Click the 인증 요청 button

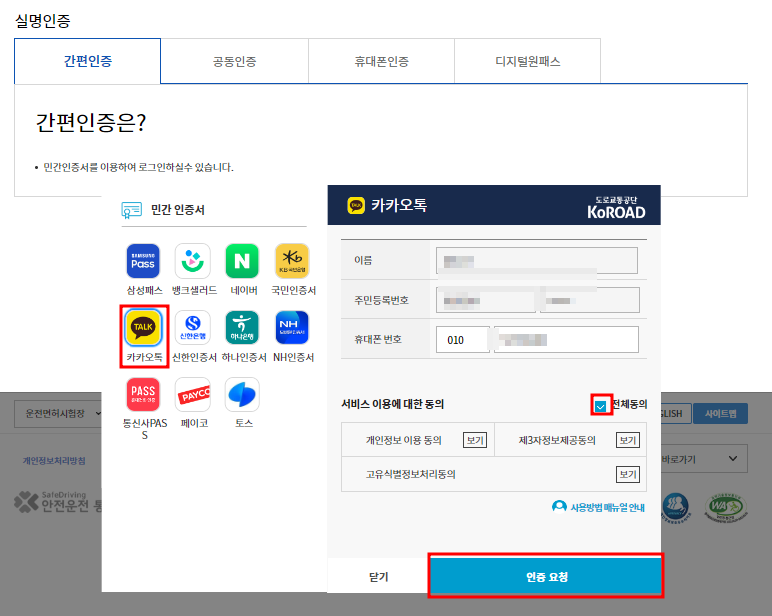pyautogui.click(x=546, y=576)
